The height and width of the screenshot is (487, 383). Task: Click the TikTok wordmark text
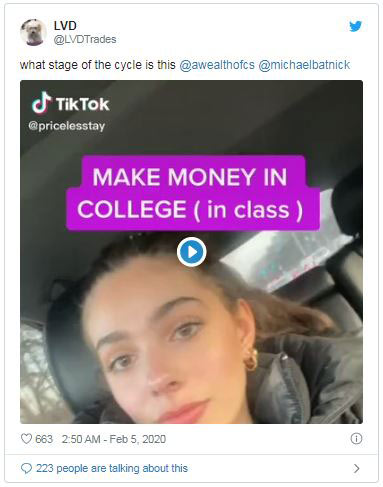click(x=82, y=104)
